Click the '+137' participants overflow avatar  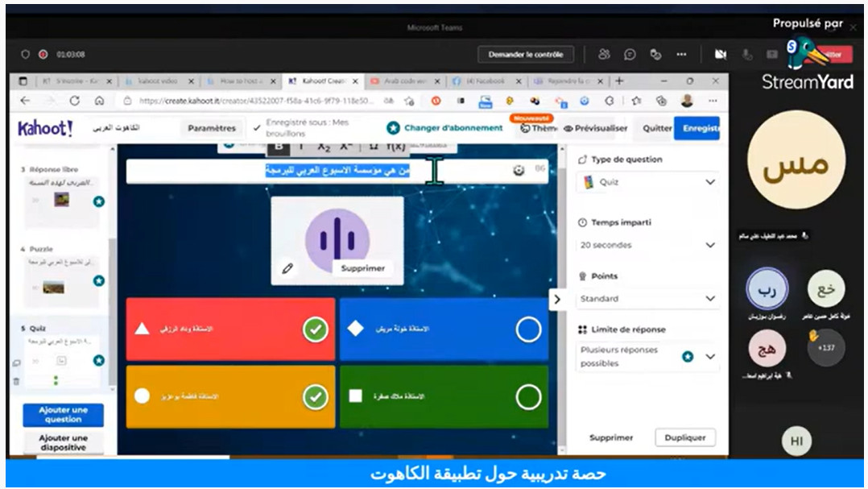coord(825,348)
